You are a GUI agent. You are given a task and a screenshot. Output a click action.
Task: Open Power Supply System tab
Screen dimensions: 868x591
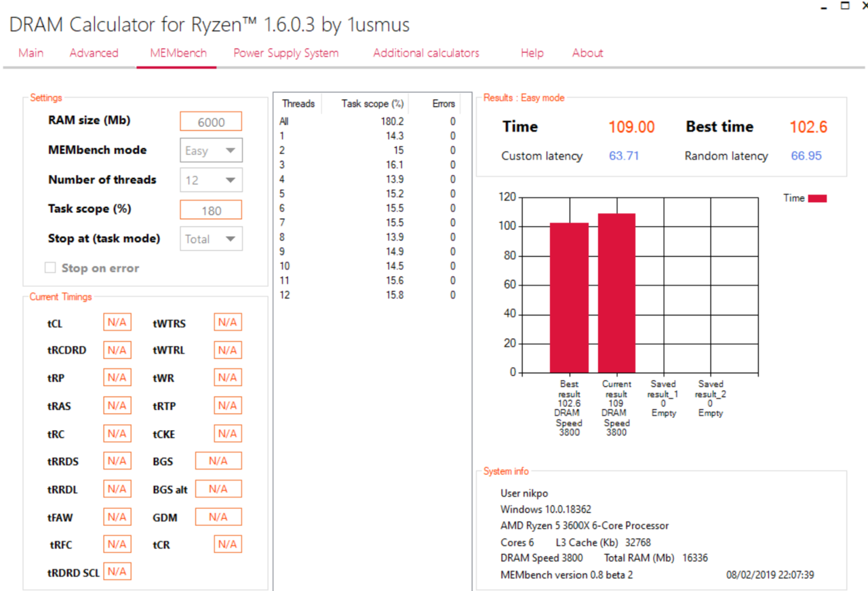click(285, 53)
